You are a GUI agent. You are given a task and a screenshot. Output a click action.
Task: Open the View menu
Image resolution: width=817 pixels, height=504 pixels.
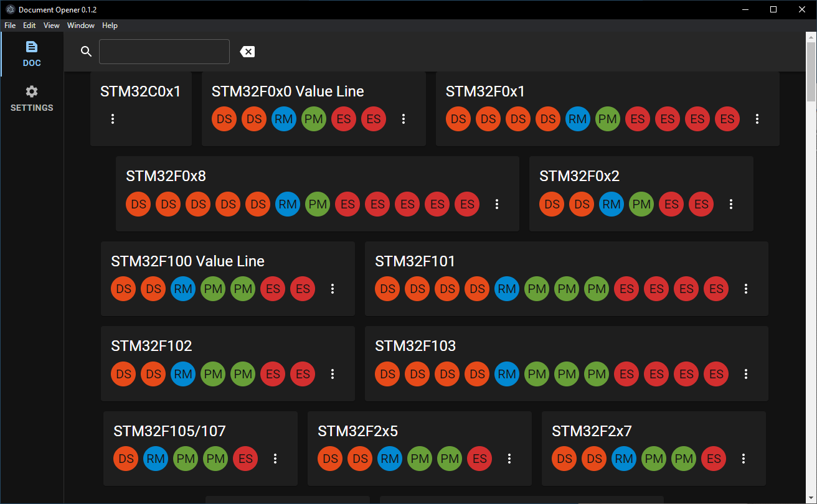point(51,26)
